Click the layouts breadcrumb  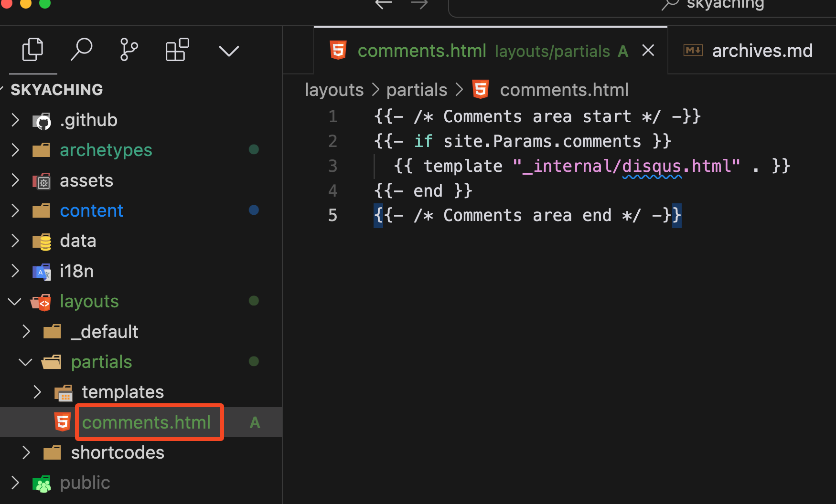click(x=334, y=90)
